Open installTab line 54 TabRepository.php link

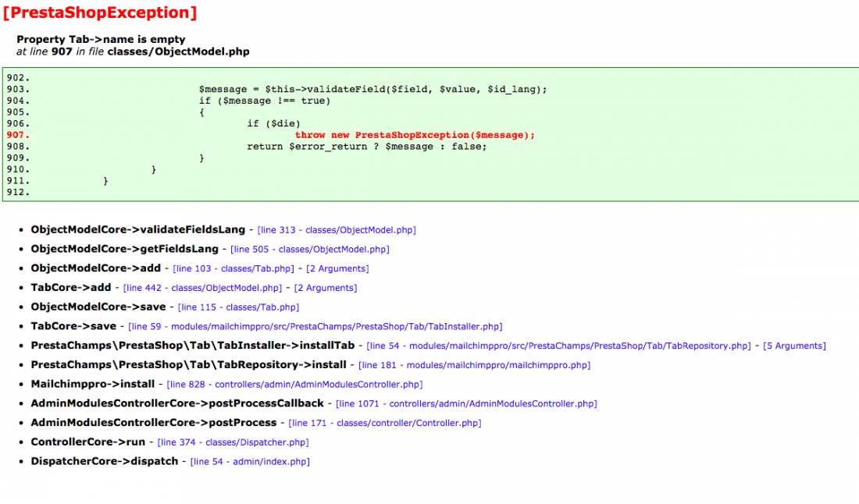pos(558,346)
